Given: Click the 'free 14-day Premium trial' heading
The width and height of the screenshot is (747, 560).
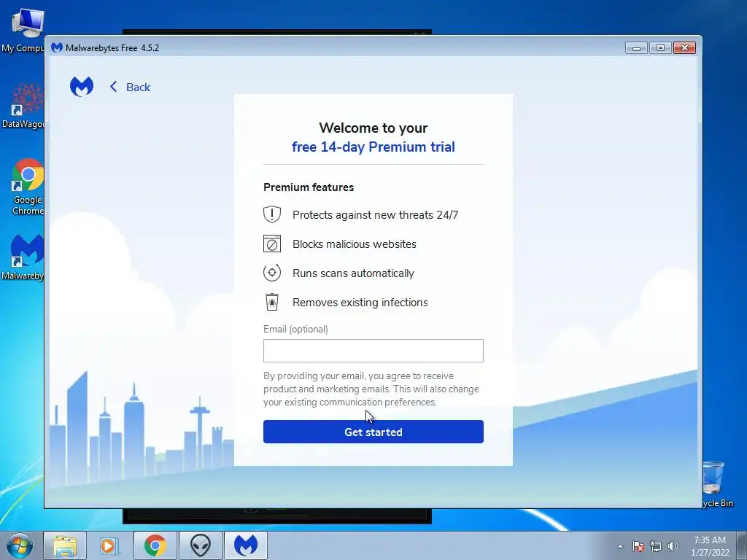Looking at the screenshot, I should 373,147.
